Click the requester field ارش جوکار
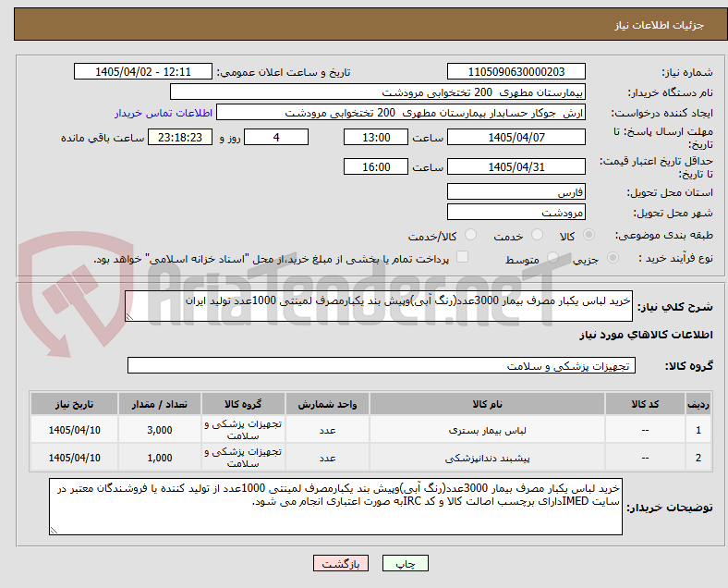Screen dimensions: 728x588 coord(401,113)
